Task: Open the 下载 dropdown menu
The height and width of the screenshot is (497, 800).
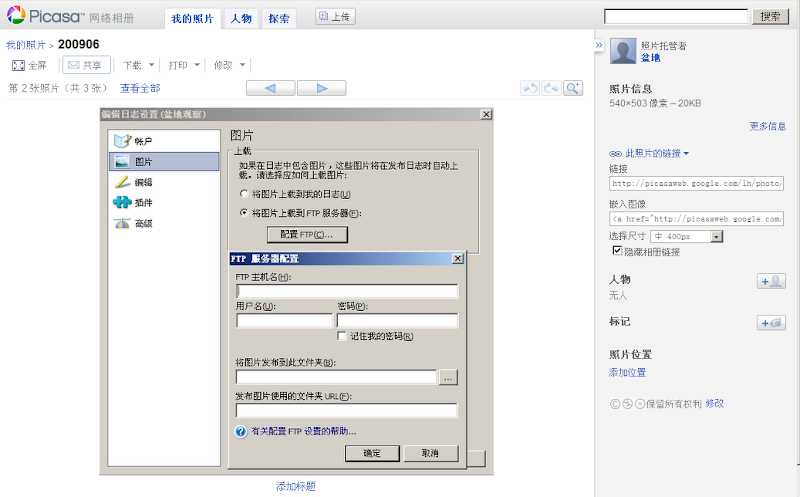Action: click(138, 65)
